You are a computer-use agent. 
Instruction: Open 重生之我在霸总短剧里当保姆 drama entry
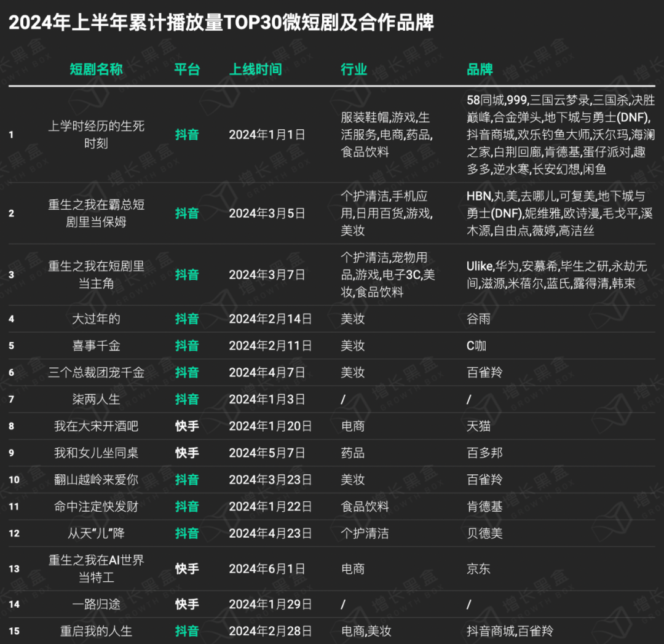pos(96,213)
